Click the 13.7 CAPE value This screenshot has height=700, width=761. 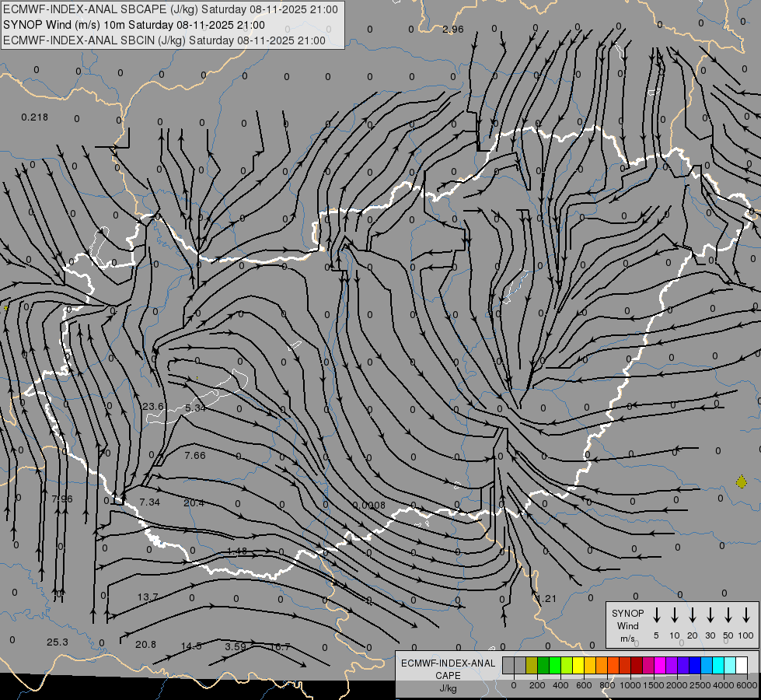point(148,597)
